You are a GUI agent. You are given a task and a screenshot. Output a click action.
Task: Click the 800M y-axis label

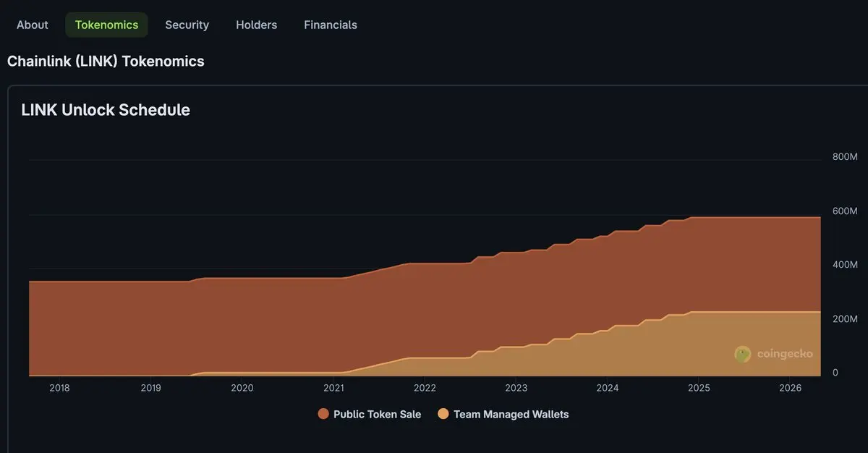click(845, 157)
